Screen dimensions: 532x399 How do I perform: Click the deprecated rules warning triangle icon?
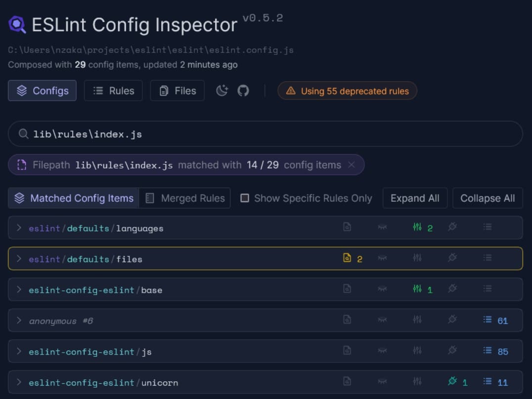click(291, 90)
